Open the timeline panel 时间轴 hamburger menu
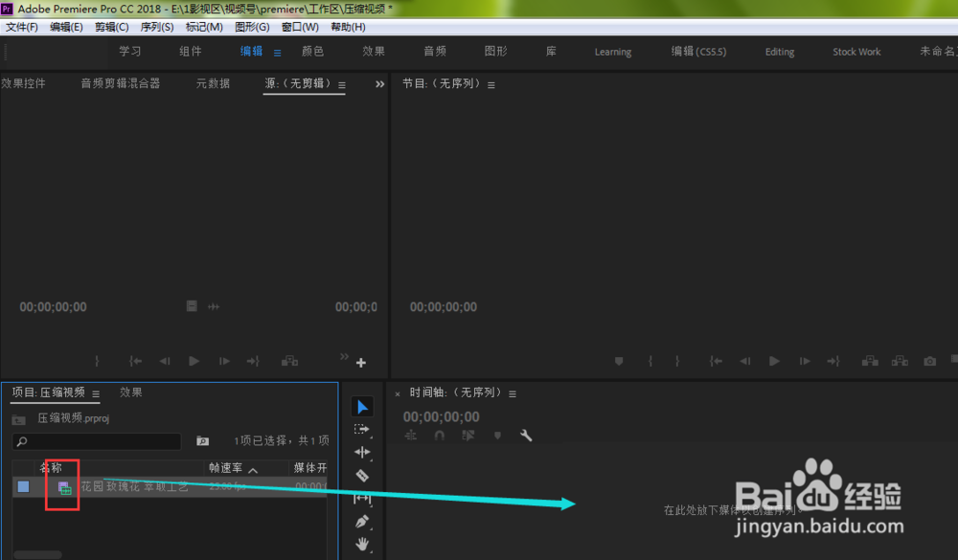 (513, 393)
